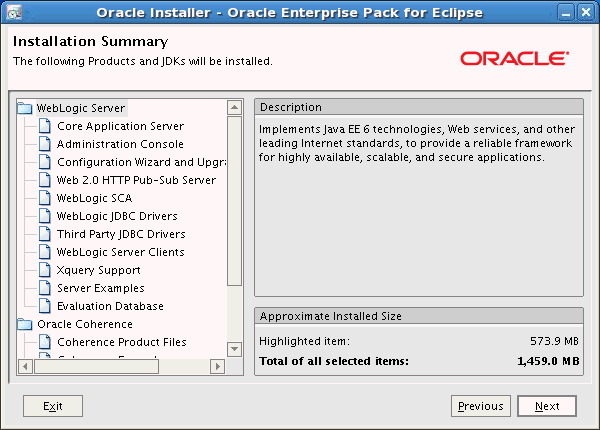Select Third Party JDBC Drivers entry
600x430 pixels.
(x=120, y=234)
